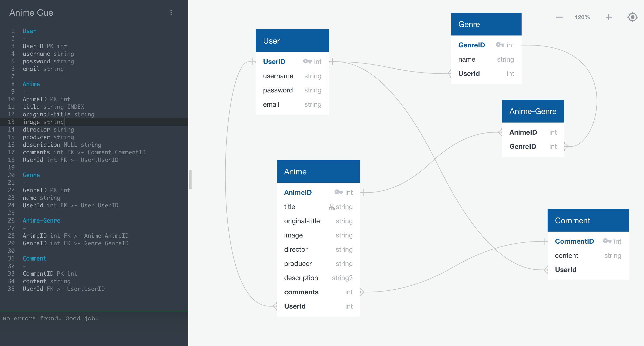This screenshot has height=346, width=644.
Task: Select the User table header in diagram
Action: pyautogui.click(x=292, y=41)
